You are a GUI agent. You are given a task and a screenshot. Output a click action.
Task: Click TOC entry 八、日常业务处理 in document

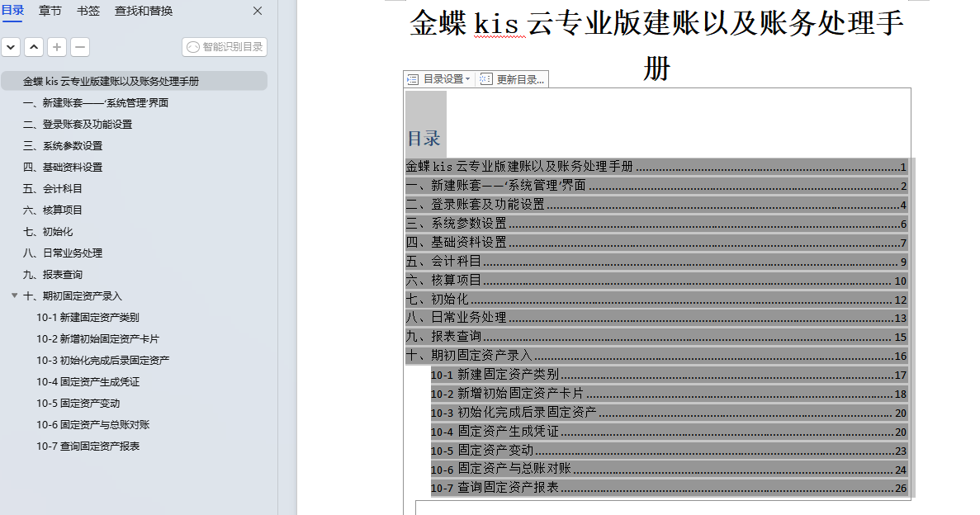click(x=656, y=318)
